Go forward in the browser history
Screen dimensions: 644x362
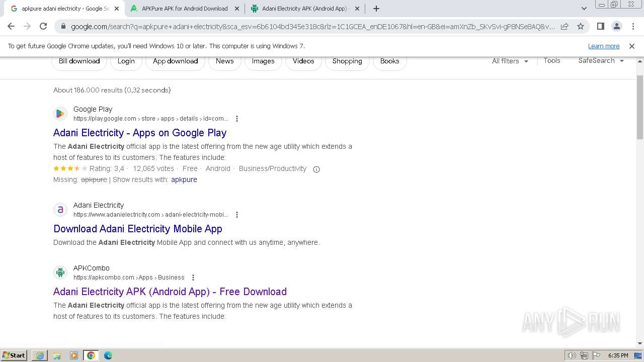point(27,26)
